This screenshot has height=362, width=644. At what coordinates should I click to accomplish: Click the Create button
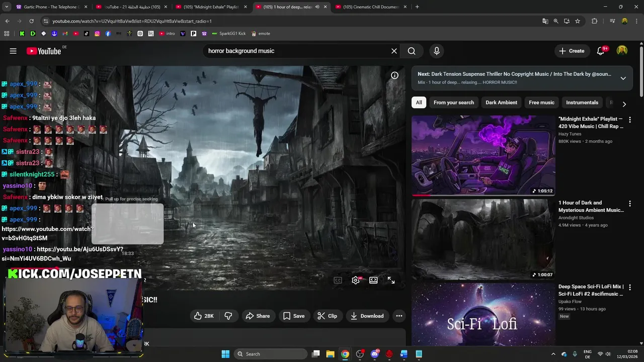[572, 51]
